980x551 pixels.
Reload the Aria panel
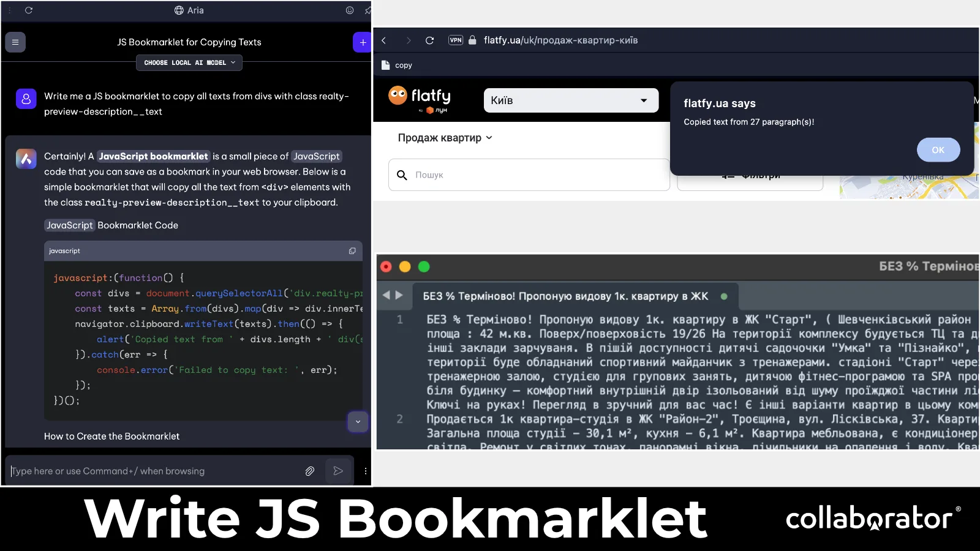click(29, 10)
